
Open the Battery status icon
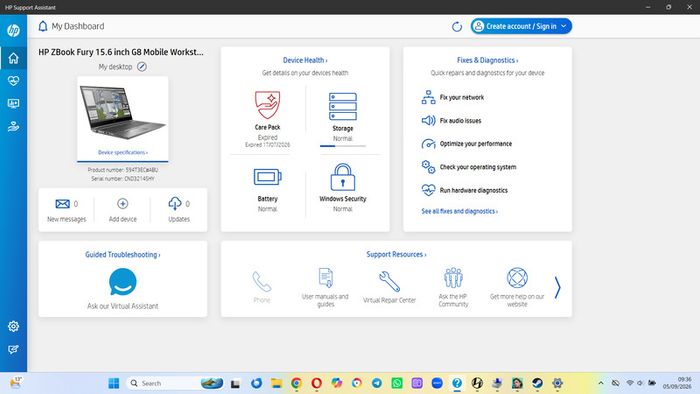click(x=267, y=177)
